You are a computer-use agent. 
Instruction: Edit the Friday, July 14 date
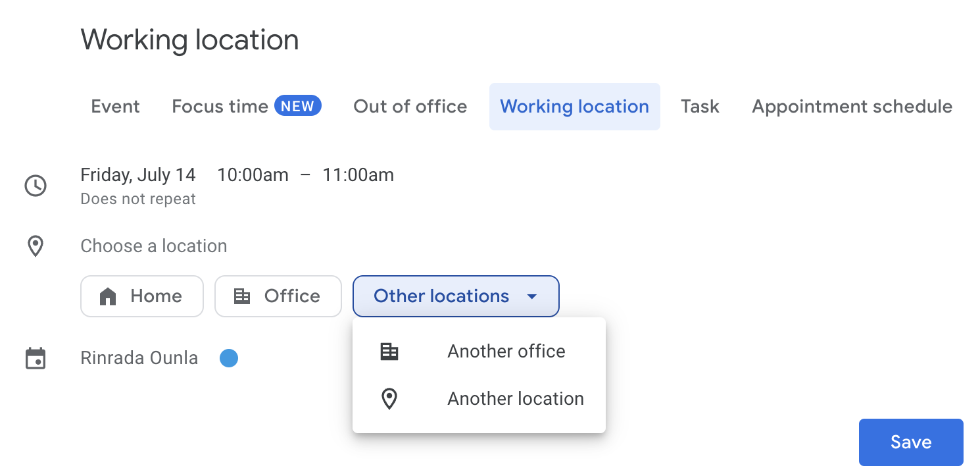point(138,175)
